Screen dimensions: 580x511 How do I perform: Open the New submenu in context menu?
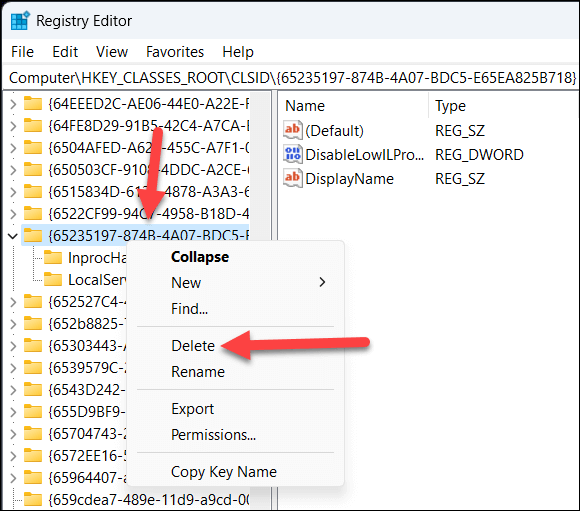pos(235,283)
